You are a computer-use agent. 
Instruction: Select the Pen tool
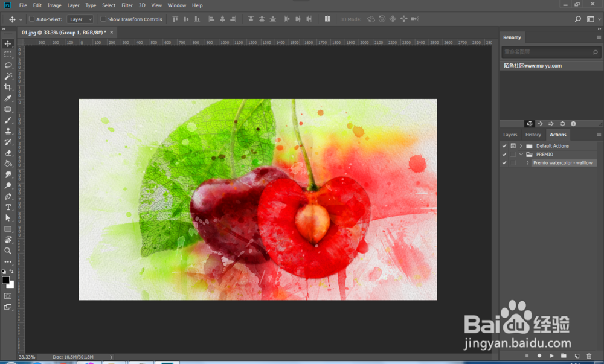pyautogui.click(x=8, y=196)
